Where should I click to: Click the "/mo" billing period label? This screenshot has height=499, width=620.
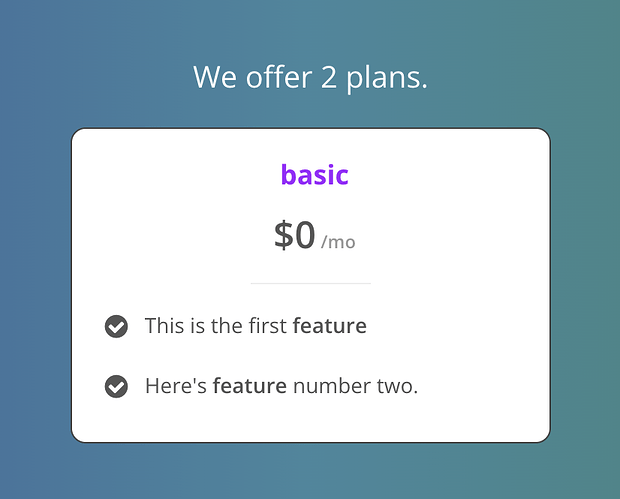point(338,242)
